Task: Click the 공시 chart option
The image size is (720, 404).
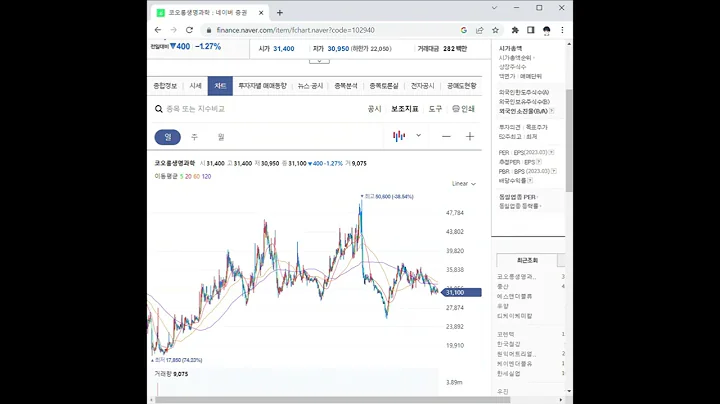Action: click(x=374, y=109)
